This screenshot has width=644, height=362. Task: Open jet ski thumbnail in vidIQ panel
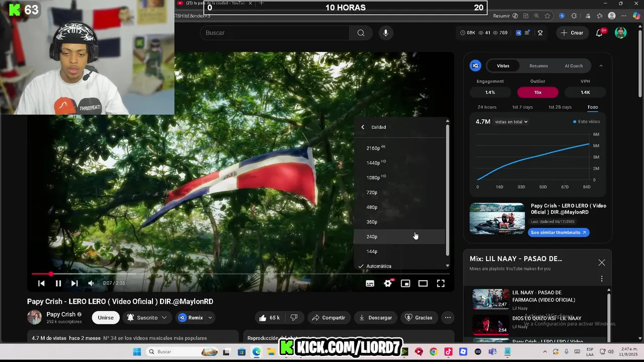coord(497,219)
